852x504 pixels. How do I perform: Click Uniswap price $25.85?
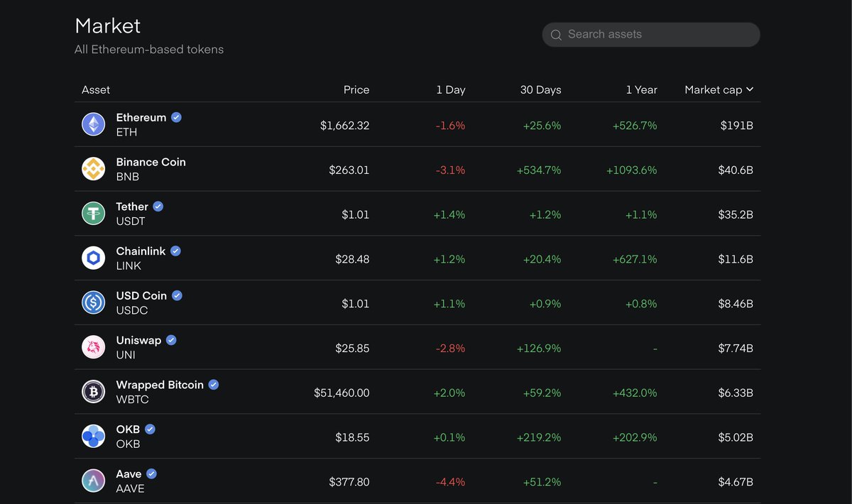click(353, 349)
